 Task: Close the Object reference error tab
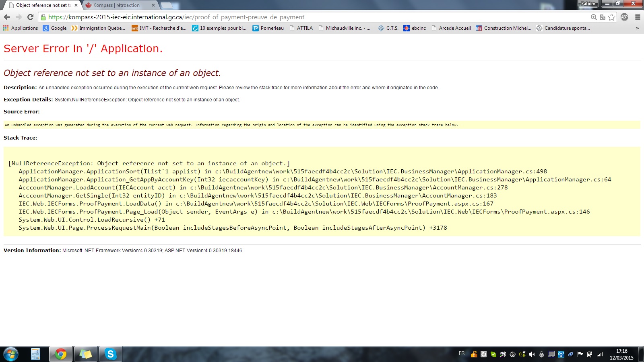pos(76,5)
